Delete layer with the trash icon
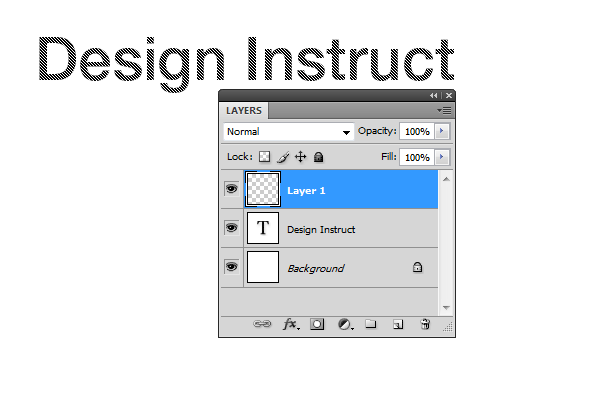 [425, 324]
